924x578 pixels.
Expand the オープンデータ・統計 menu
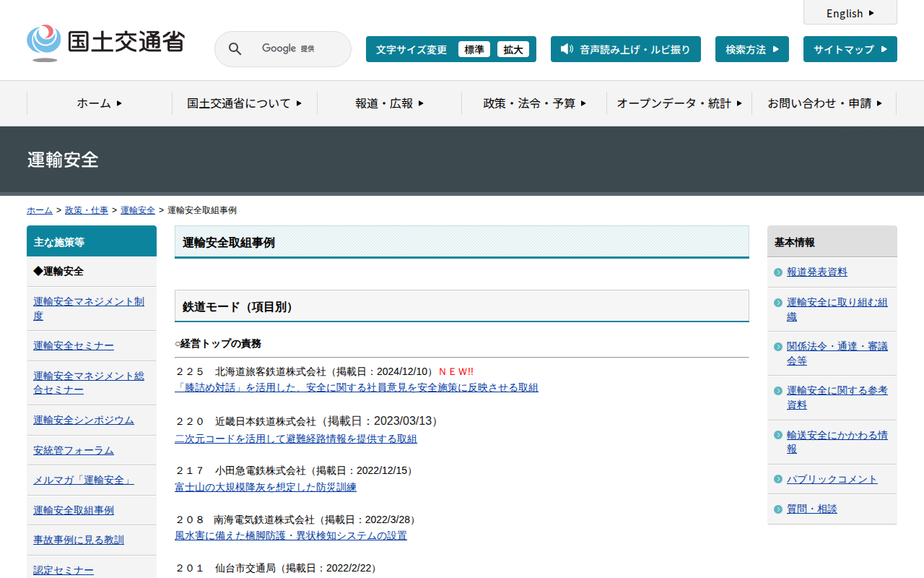pos(679,103)
